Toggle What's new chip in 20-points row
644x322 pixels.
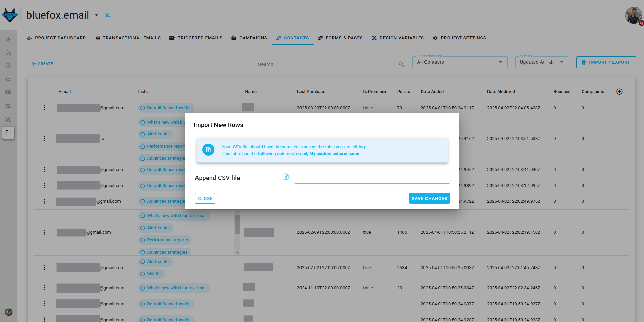click(174, 288)
